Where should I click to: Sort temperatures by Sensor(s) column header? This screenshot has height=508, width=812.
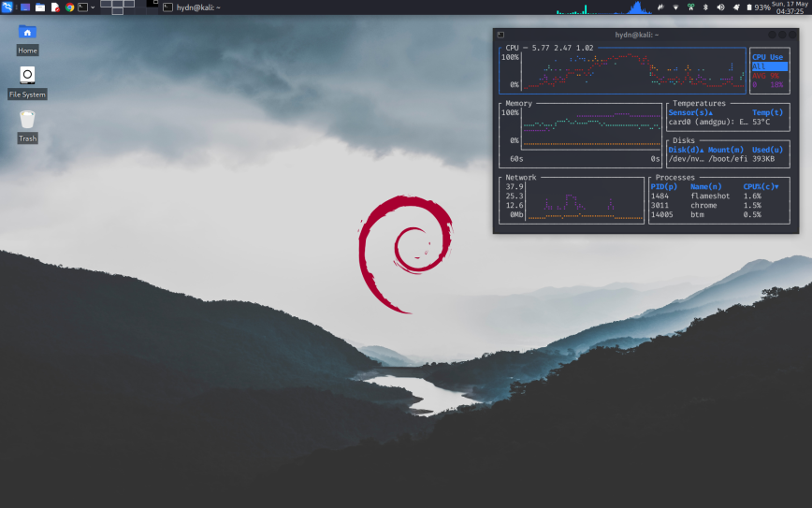[x=690, y=112]
